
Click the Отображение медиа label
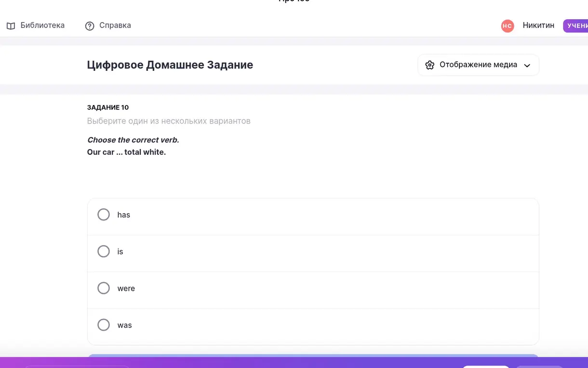[x=478, y=65]
